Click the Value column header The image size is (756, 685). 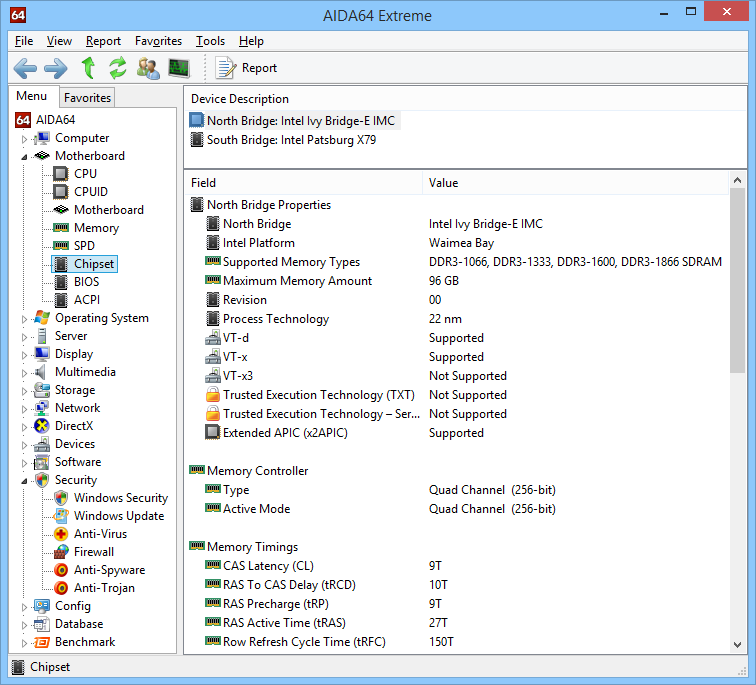444,183
